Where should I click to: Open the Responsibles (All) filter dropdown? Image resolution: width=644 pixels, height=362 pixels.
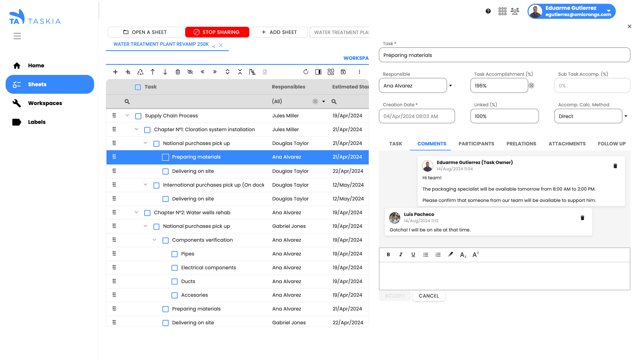(324, 101)
